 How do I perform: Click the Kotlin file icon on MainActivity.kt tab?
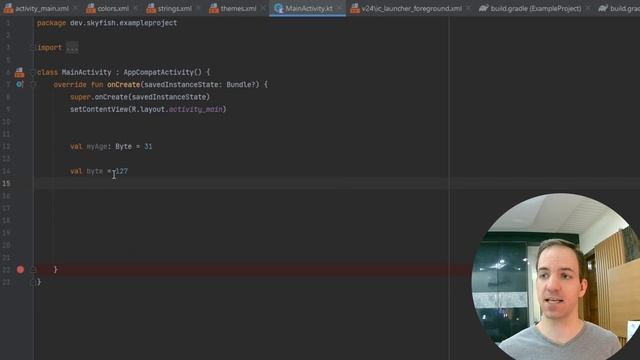point(279,8)
